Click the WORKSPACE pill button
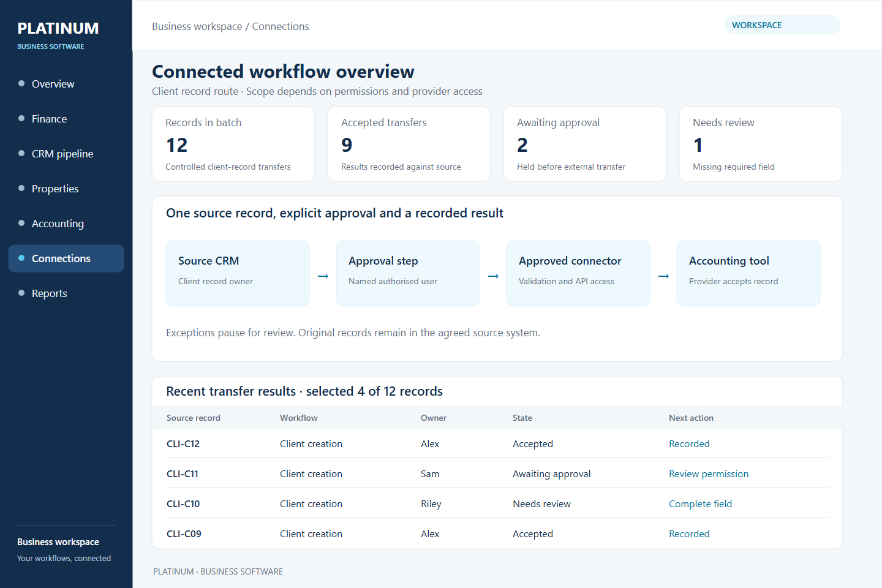 pos(782,25)
